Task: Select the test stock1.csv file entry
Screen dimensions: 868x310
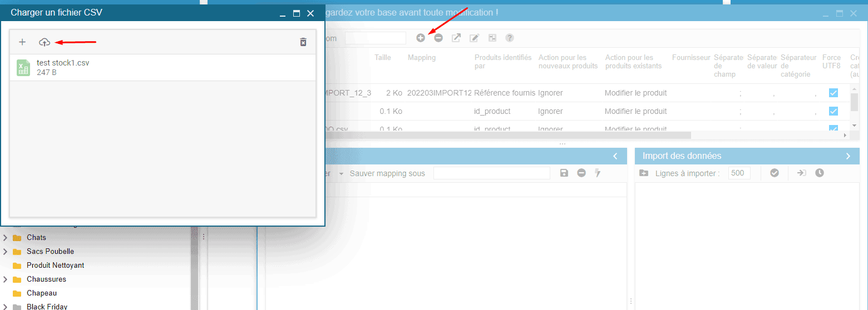Action: [62, 67]
